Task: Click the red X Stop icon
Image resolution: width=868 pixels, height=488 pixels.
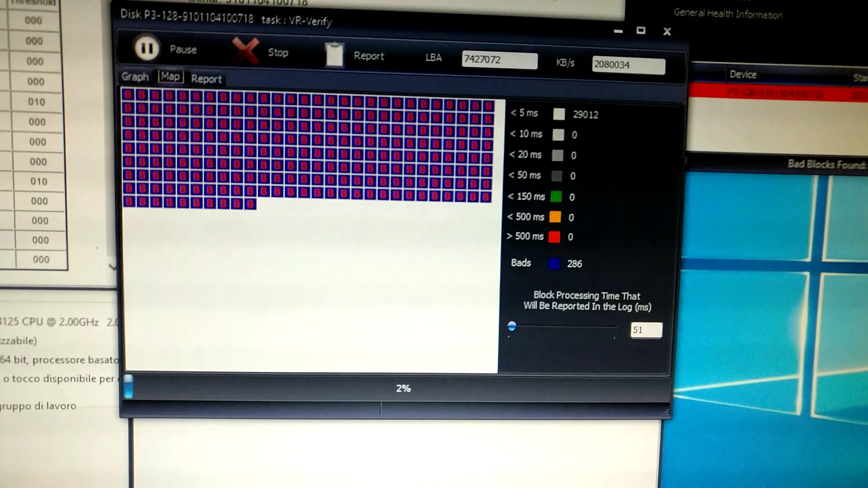Action: [x=245, y=51]
